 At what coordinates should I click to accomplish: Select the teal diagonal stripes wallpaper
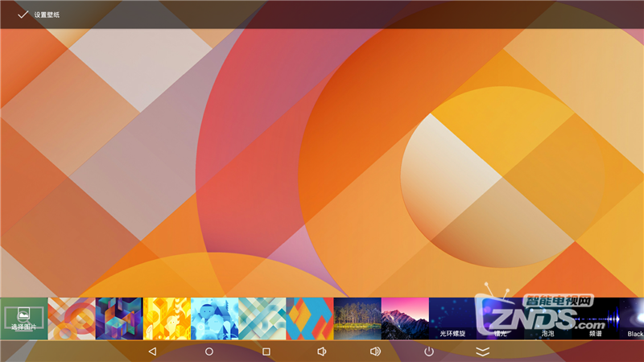[x=262, y=319]
